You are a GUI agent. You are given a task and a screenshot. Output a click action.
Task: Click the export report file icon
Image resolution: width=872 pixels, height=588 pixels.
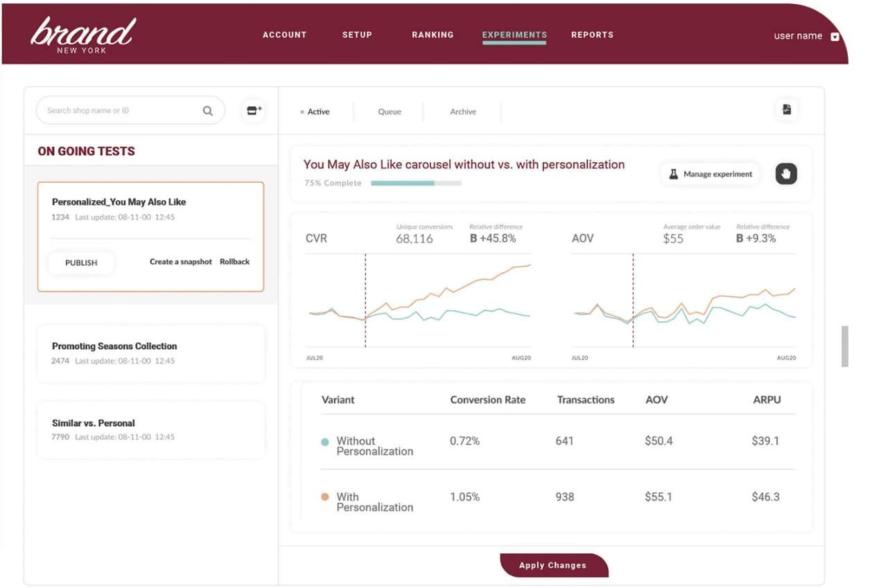coord(787,110)
